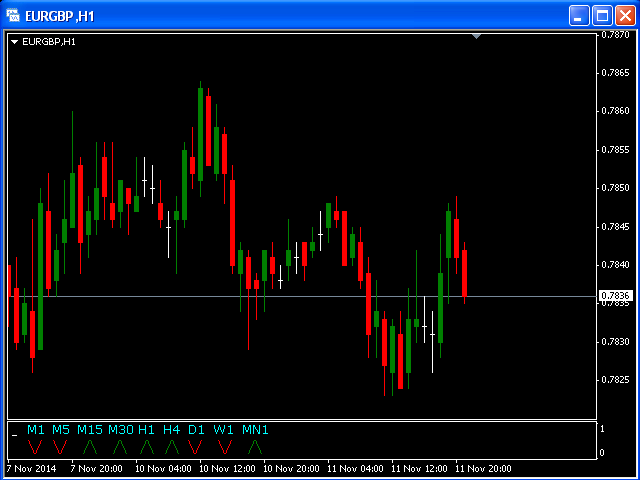Click the current price label 0.7836
The image size is (640, 480).
pos(615,295)
